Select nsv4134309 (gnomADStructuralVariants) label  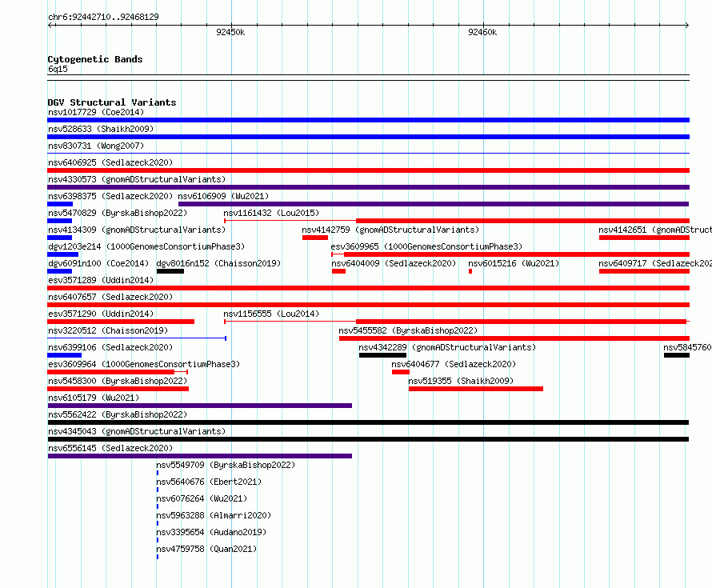tap(137, 230)
